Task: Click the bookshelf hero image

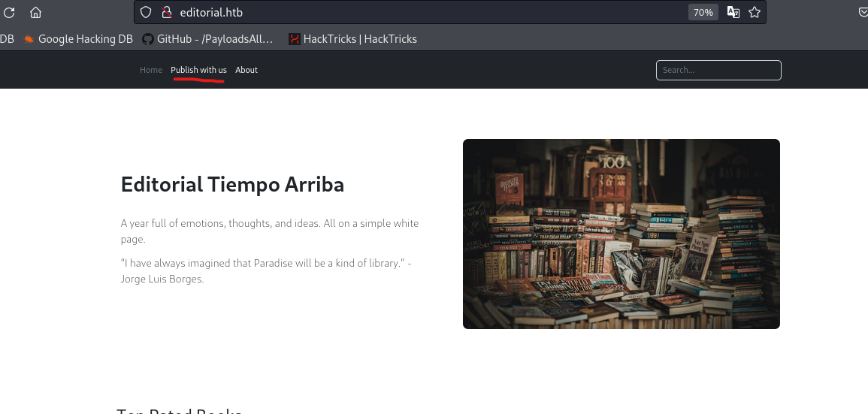Action: point(621,234)
